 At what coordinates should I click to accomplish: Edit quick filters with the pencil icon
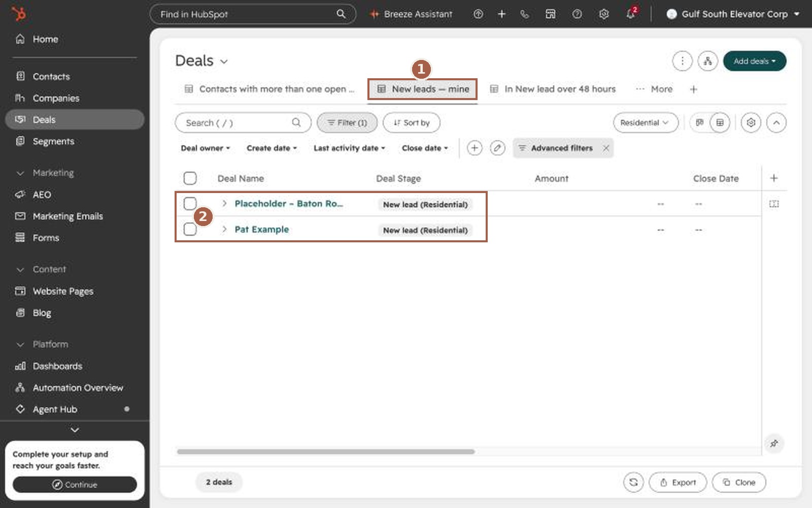coord(497,148)
